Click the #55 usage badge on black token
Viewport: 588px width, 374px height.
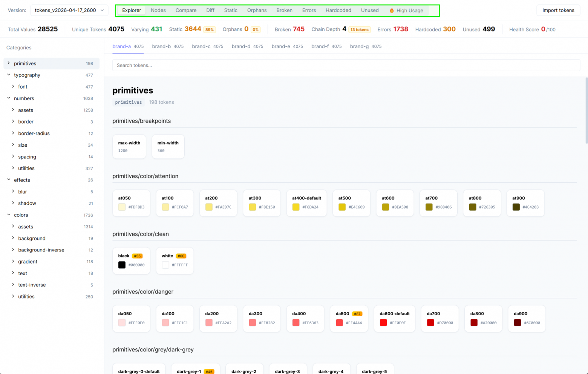click(x=137, y=256)
